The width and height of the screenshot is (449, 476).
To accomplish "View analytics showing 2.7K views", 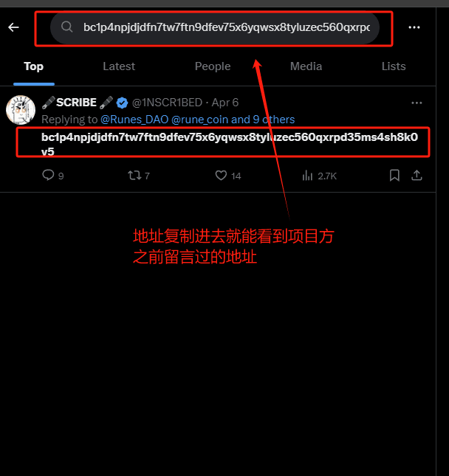I will 307,176.
